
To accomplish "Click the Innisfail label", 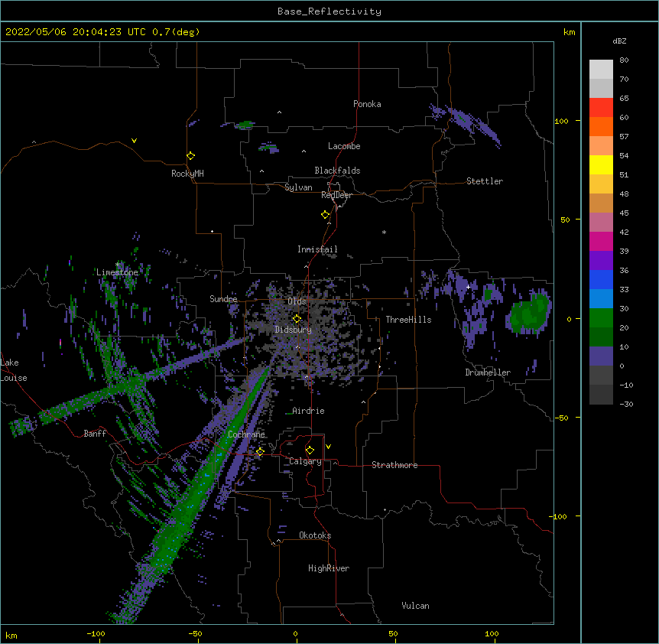I will click(317, 249).
